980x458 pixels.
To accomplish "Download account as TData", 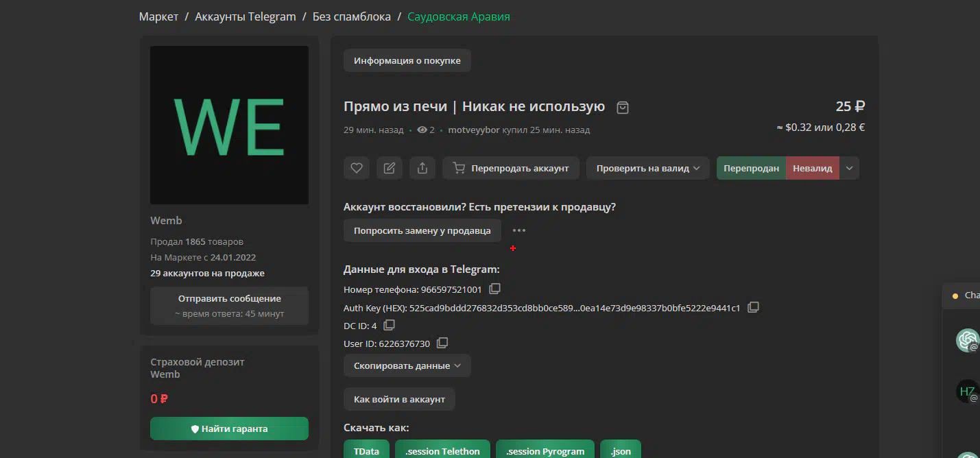I will (x=366, y=450).
